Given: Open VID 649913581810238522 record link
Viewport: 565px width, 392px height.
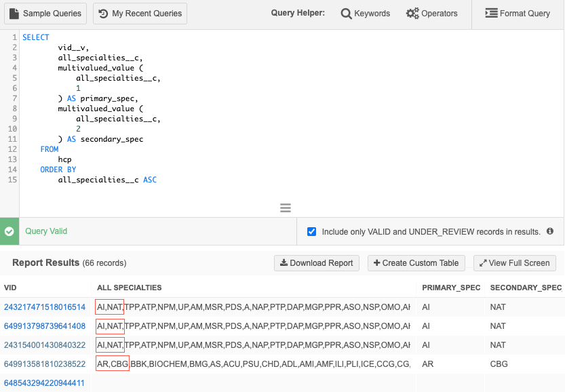Looking at the screenshot, I should pyautogui.click(x=45, y=364).
